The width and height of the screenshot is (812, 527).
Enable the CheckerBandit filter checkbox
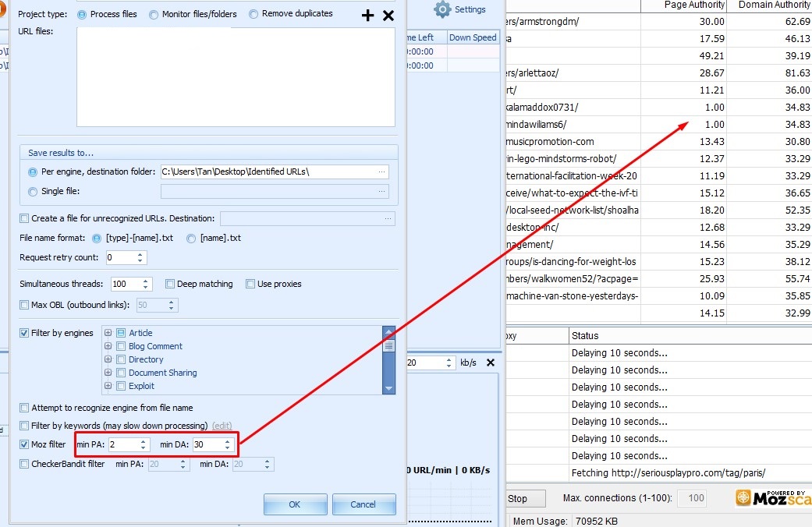coord(24,464)
